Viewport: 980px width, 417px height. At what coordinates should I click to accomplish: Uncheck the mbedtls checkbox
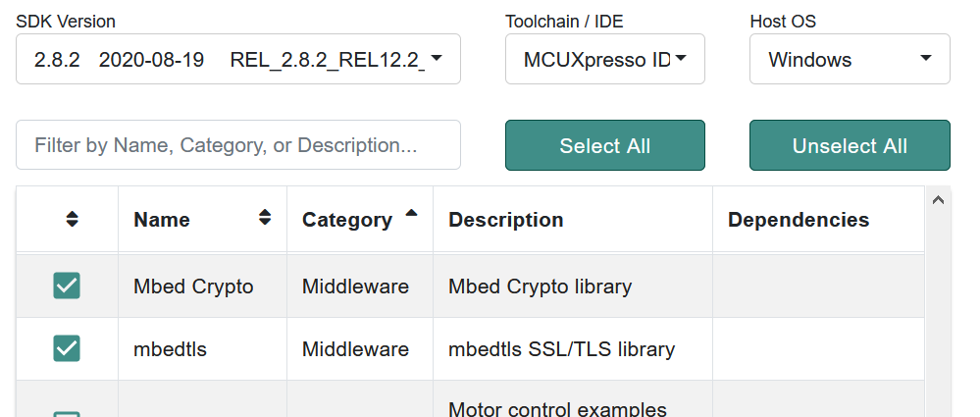(67, 348)
